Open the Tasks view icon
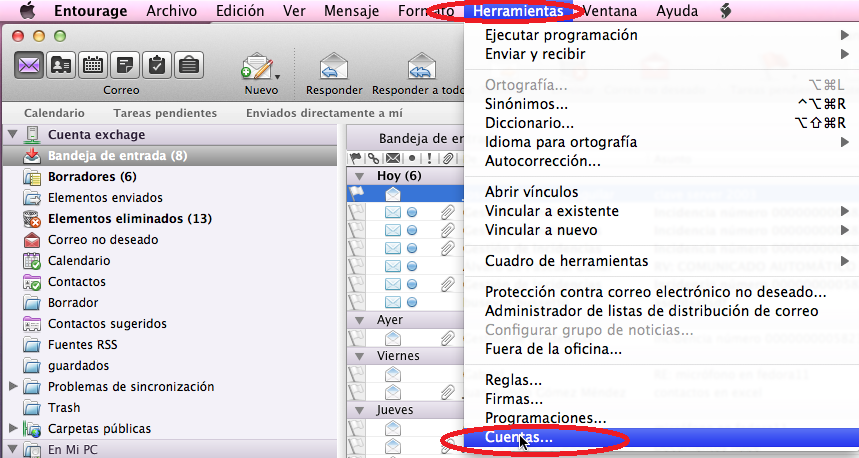Image resolution: width=859 pixels, height=458 pixels. coord(157,65)
